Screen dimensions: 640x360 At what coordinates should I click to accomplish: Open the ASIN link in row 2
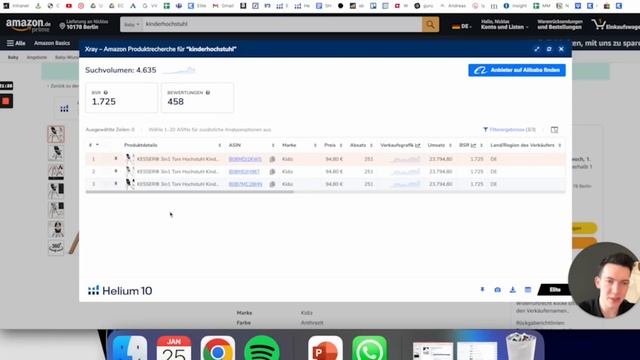tap(244, 172)
